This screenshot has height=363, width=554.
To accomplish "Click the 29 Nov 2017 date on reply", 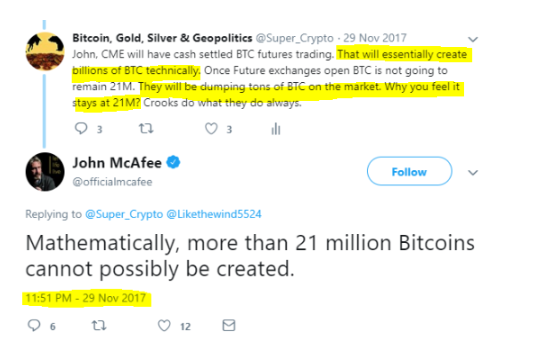I will point(375,38).
